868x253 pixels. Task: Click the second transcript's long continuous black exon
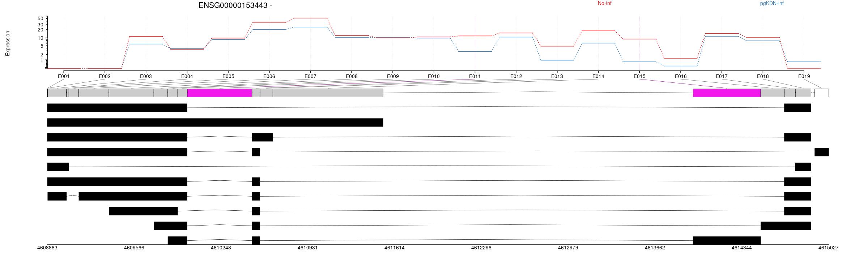click(215, 123)
